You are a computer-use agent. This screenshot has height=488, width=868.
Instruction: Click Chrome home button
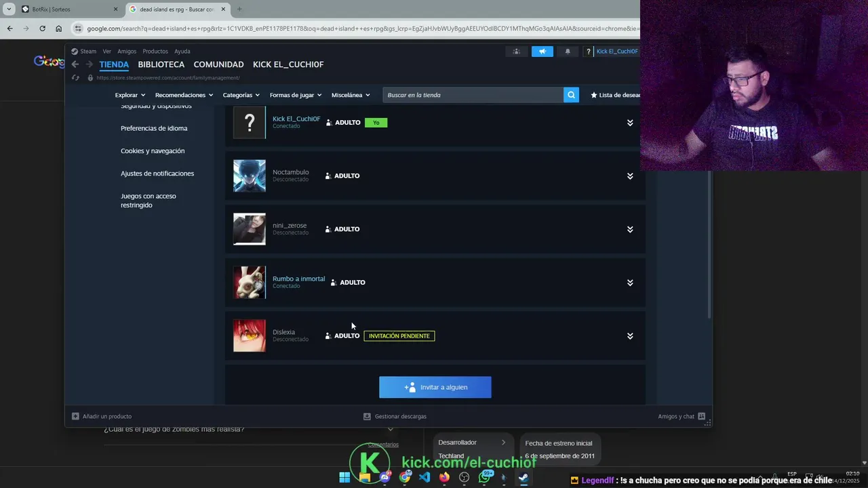(x=58, y=28)
